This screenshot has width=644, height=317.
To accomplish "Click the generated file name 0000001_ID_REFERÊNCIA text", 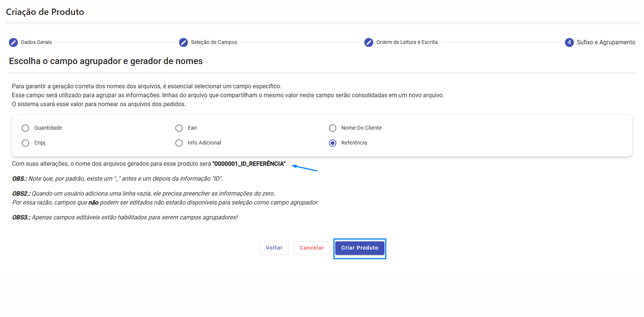I will point(249,164).
